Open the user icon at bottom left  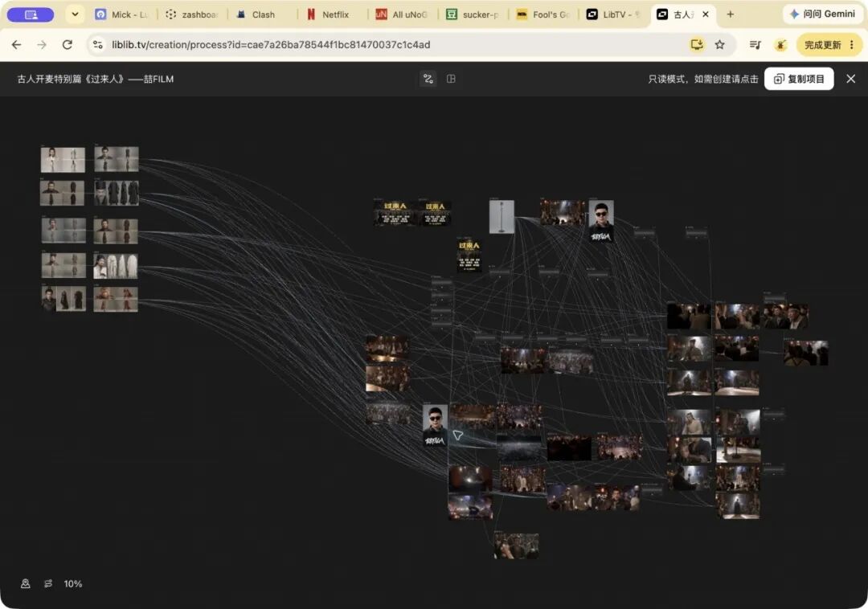[x=26, y=583]
